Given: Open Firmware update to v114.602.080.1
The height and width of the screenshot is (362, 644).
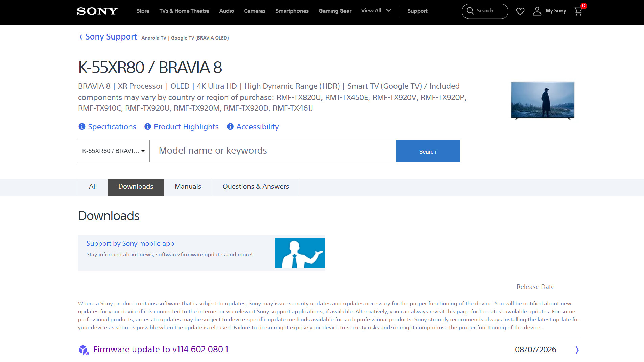Looking at the screenshot, I should pos(161,350).
